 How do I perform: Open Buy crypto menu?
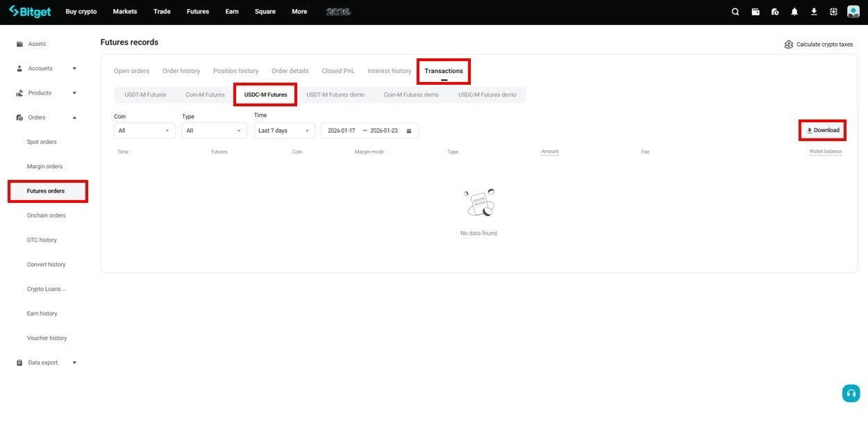81,12
